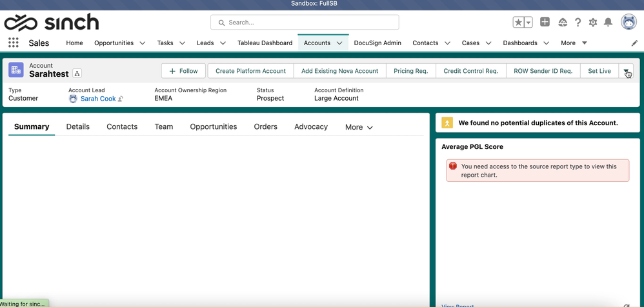Open the Accounts nav tab
Viewport: 644px width, 307px height.
click(317, 43)
